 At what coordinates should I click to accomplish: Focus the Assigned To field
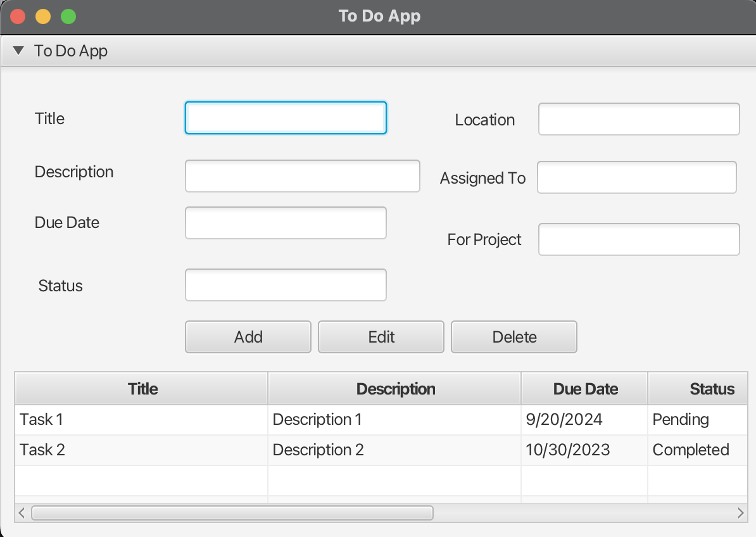(636, 177)
